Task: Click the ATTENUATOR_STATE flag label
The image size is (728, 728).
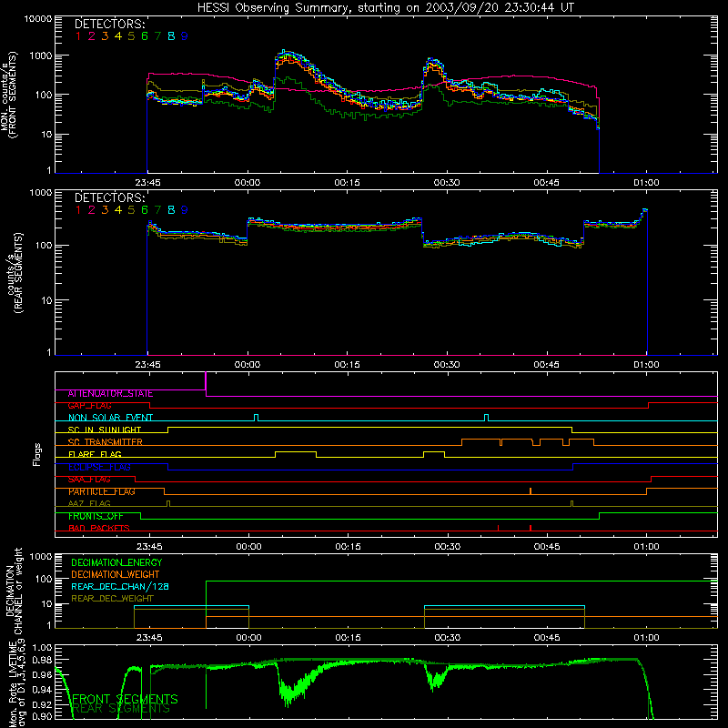Action: click(x=110, y=394)
